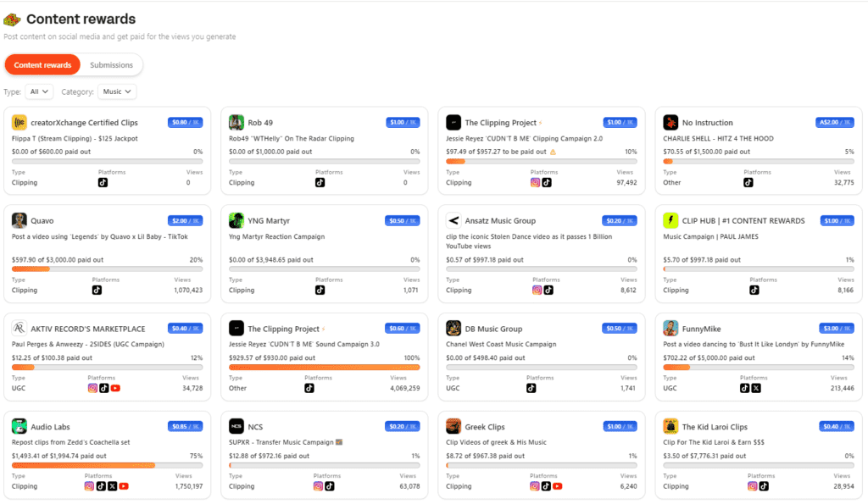Click the YNG Martyr profile thumbnail
The width and height of the screenshot is (868, 504).
tap(236, 220)
